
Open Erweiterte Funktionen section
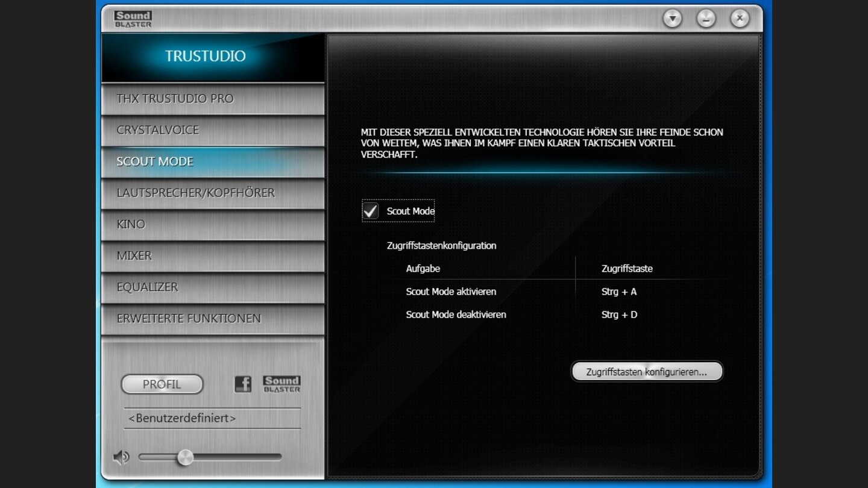(213, 318)
